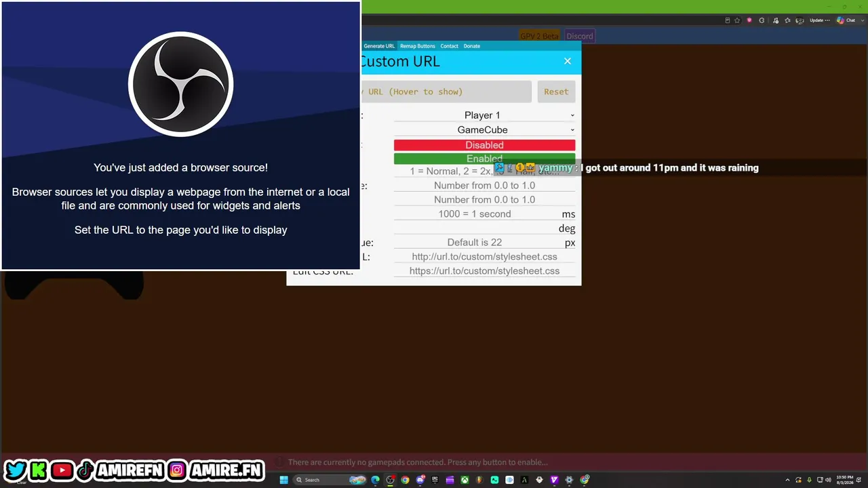Open the Xbox app from the taskbar
The image size is (868, 488).
pos(465,480)
